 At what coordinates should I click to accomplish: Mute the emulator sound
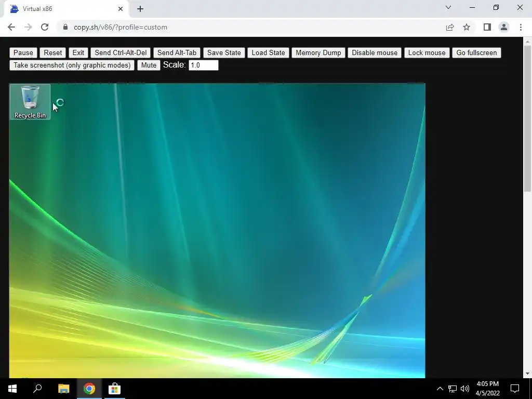pyautogui.click(x=149, y=65)
